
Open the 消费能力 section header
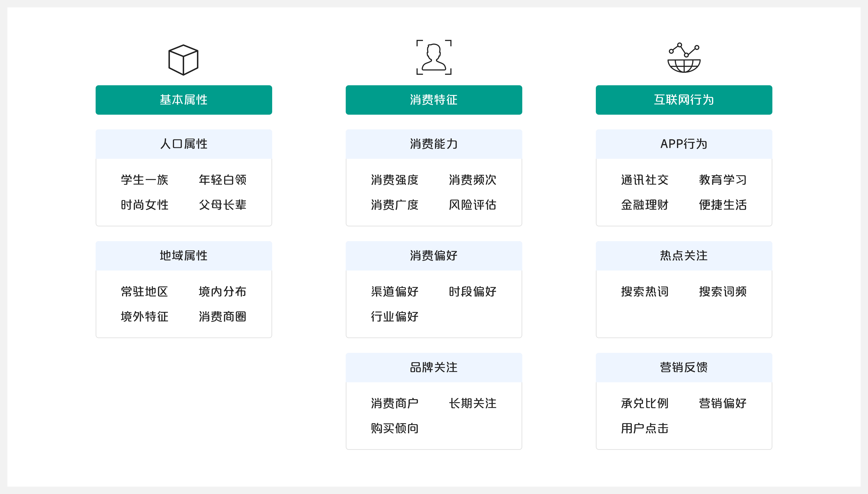coord(434,144)
